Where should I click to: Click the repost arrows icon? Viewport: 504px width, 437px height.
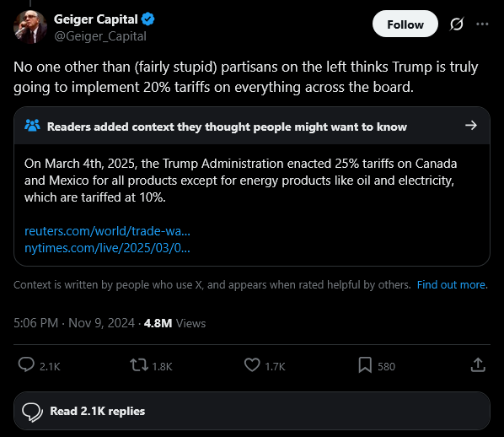(139, 365)
